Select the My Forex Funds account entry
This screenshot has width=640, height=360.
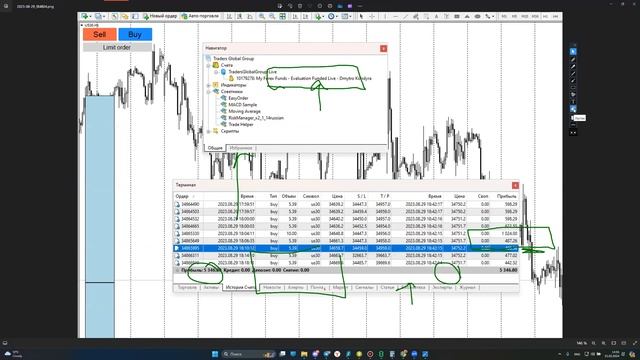(304, 78)
